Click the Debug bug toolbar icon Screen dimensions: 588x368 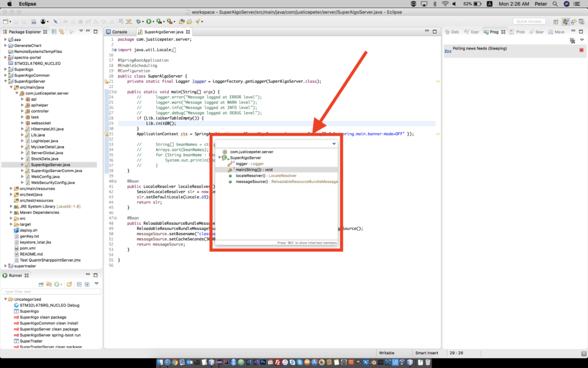coord(138,21)
